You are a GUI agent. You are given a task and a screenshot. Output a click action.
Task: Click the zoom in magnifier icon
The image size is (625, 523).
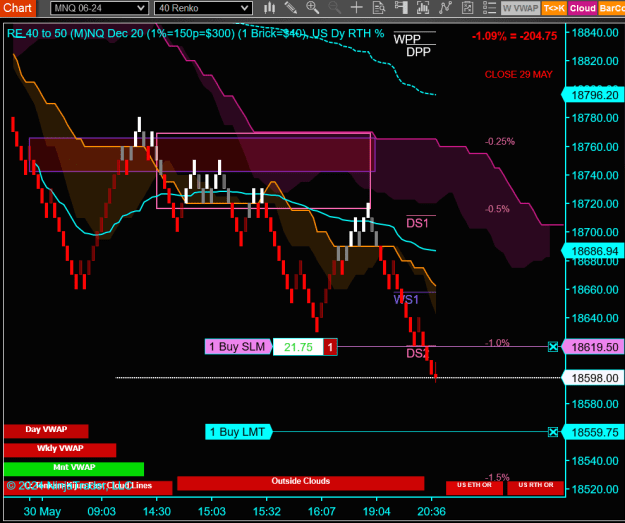tap(312, 8)
